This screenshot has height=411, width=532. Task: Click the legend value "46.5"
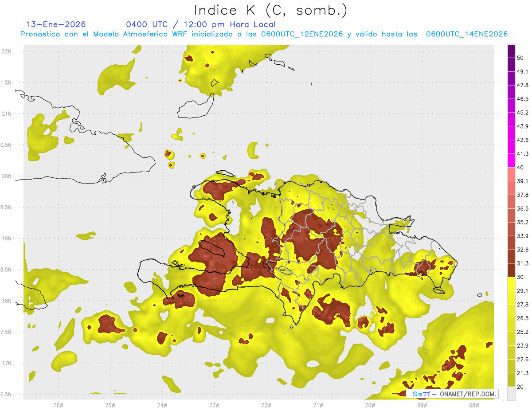pyautogui.click(x=523, y=99)
